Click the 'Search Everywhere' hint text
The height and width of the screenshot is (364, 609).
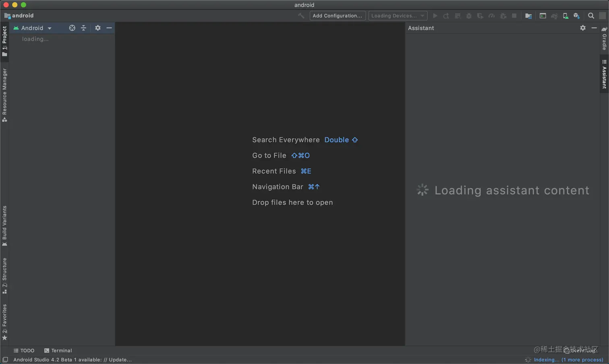point(286,140)
